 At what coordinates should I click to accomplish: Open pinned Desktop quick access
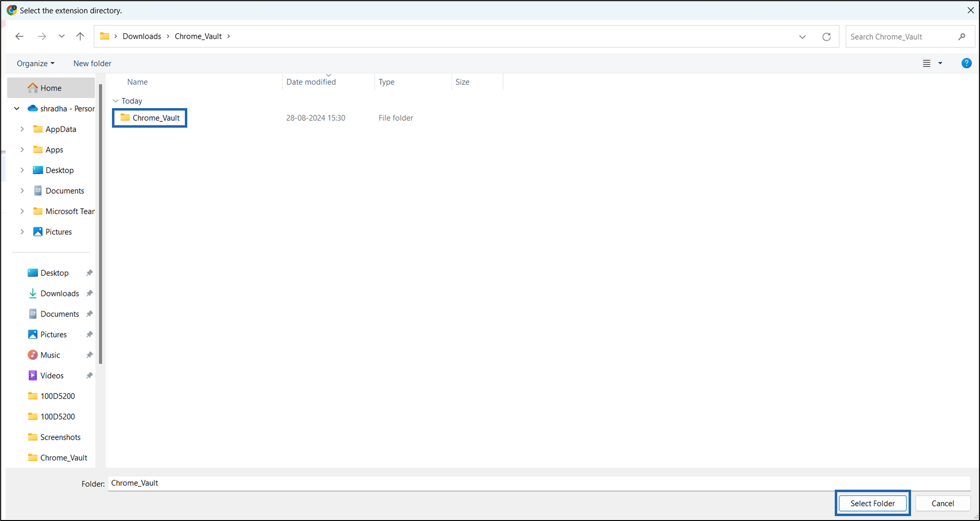point(48,273)
